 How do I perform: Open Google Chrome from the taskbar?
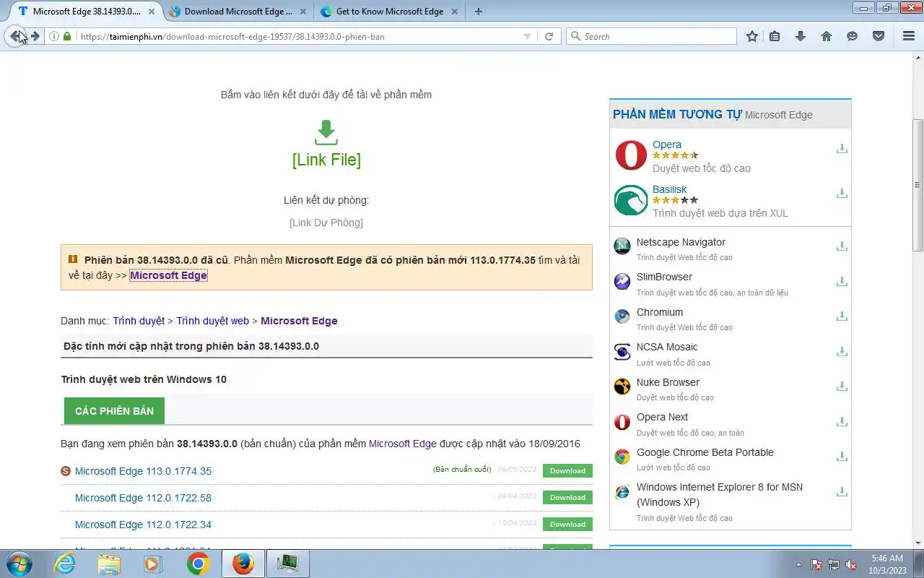(x=198, y=564)
